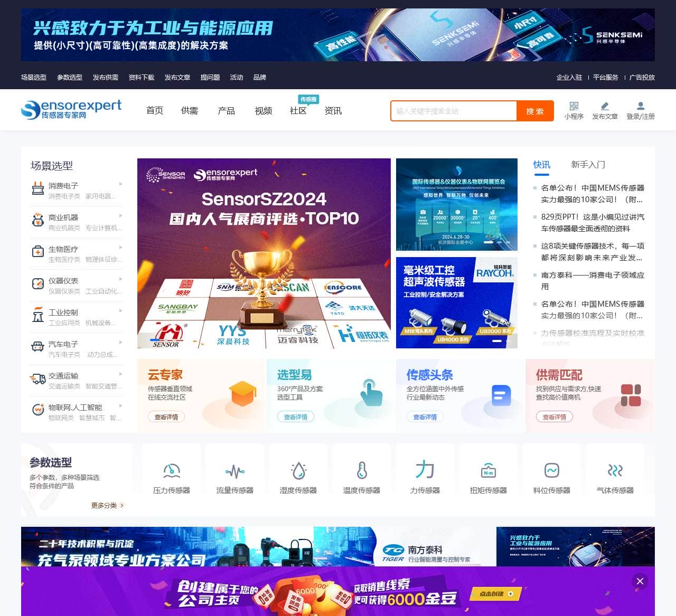The height and width of the screenshot is (616, 676).
Task: Close the purple 金豆 promotion banner
Action: click(640, 581)
